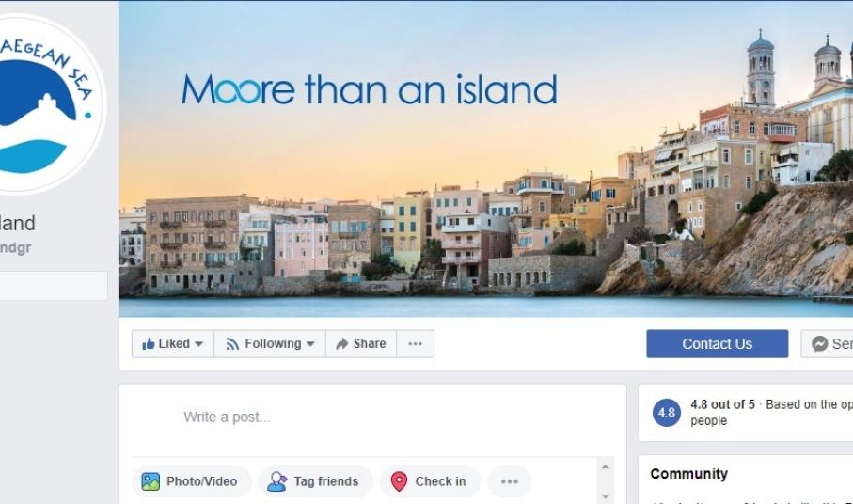Click the Community section heading

(688, 474)
